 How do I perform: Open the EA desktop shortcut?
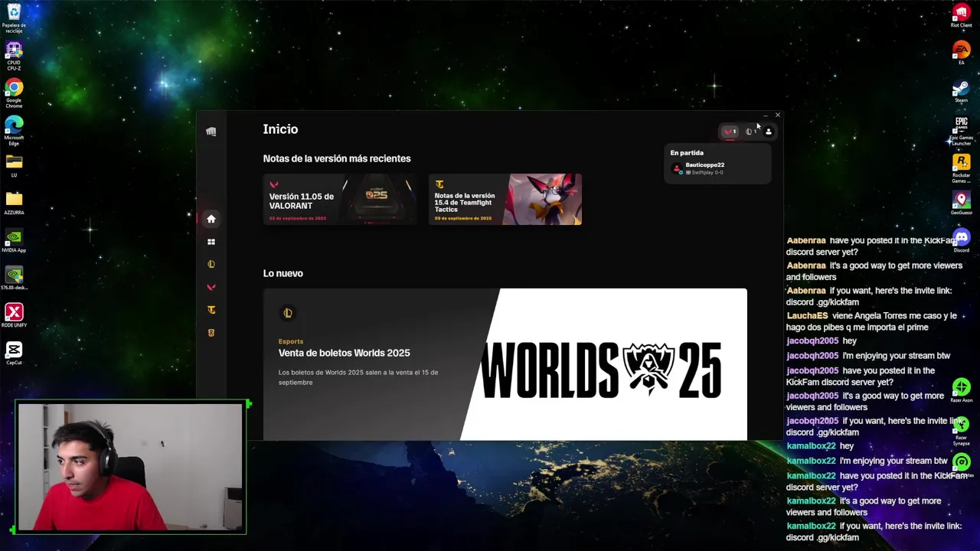pyautogui.click(x=962, y=54)
